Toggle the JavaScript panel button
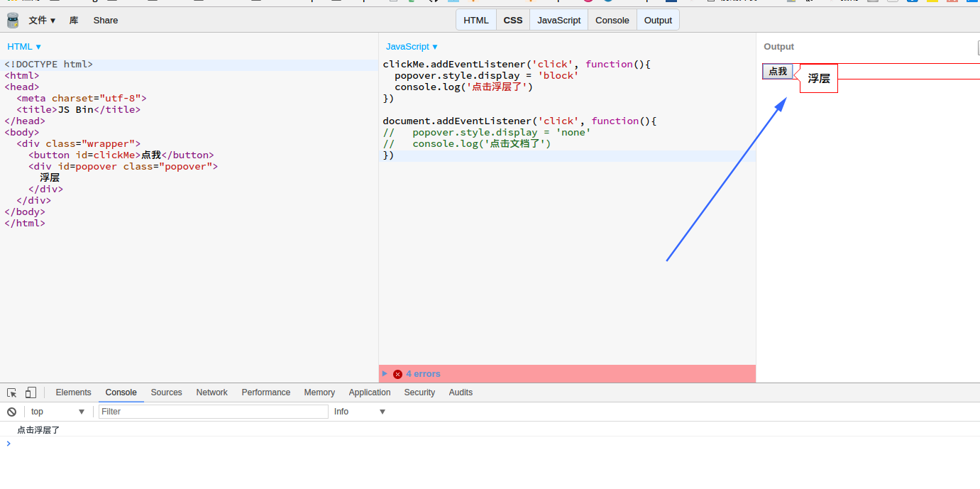Viewport: 980px width, 489px height. [x=559, y=20]
